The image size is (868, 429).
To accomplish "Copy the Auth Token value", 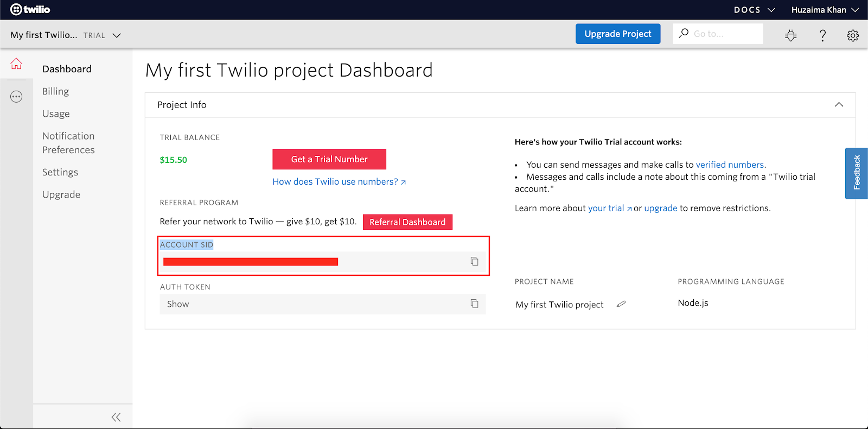I will click(474, 304).
